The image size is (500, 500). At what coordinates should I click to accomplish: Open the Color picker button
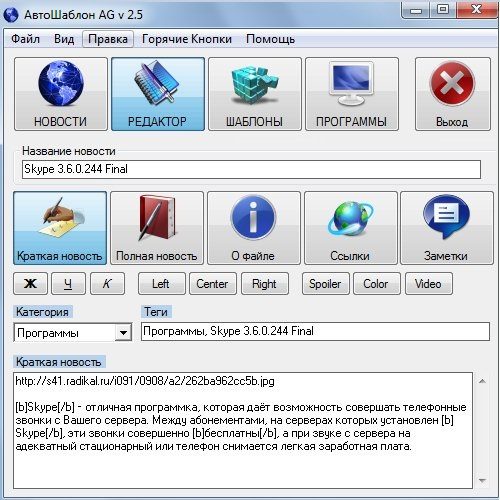pyautogui.click(x=377, y=284)
